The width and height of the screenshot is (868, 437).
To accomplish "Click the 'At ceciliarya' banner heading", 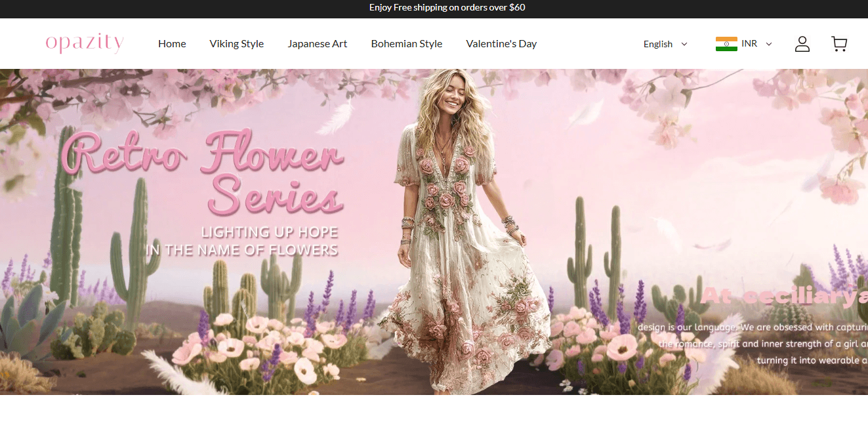I will pos(784,297).
